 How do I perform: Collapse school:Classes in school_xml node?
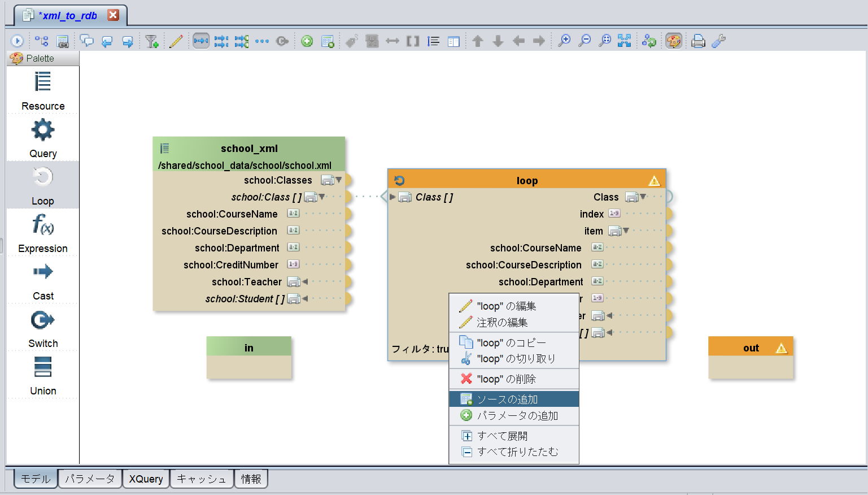pos(339,180)
